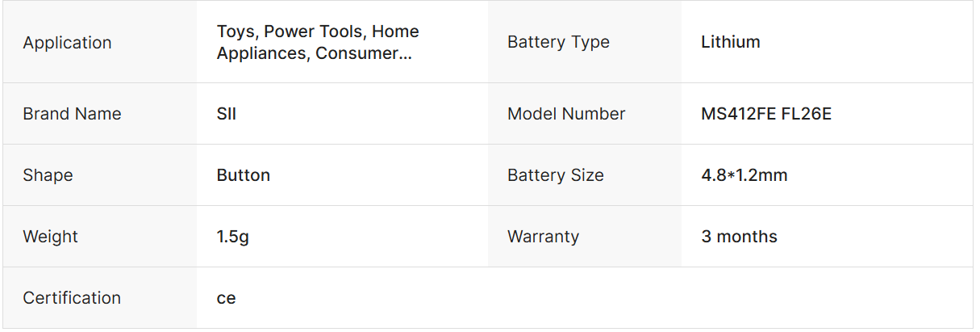The width and height of the screenshot is (980, 332).
Task: Click the Model Number label
Action: (x=566, y=114)
